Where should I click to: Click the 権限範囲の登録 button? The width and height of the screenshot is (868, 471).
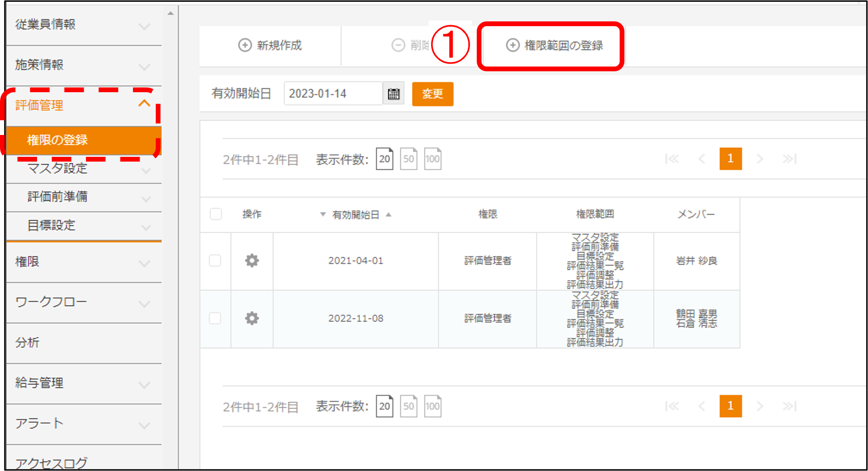[x=554, y=46]
